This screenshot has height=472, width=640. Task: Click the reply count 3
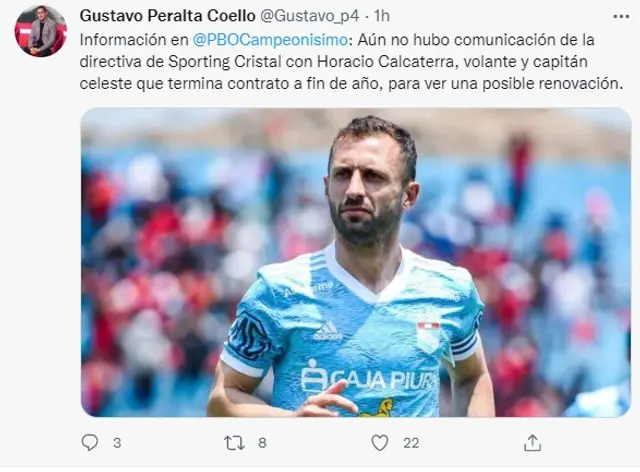click(117, 443)
